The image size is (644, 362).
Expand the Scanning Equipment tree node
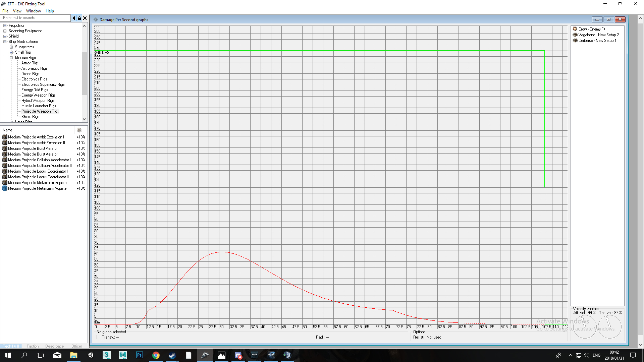(5, 31)
